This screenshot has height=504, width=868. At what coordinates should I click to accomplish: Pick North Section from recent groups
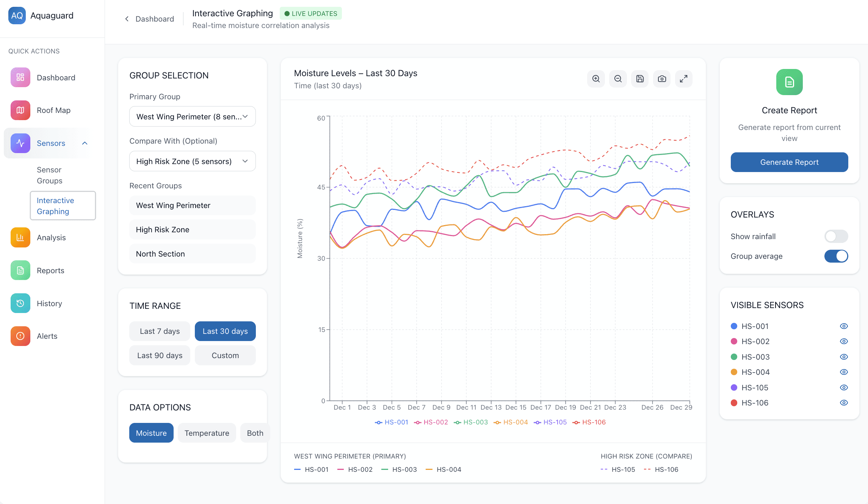(x=192, y=254)
